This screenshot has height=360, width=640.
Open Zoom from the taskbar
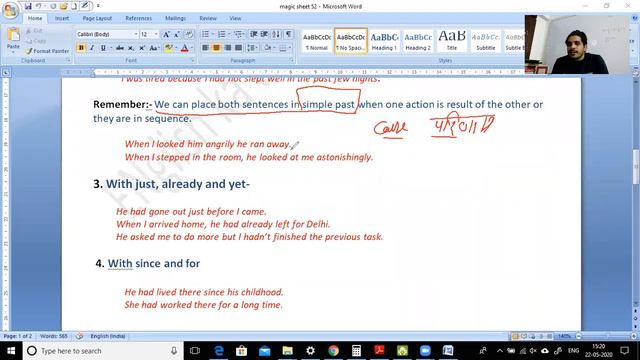[x=425, y=351]
